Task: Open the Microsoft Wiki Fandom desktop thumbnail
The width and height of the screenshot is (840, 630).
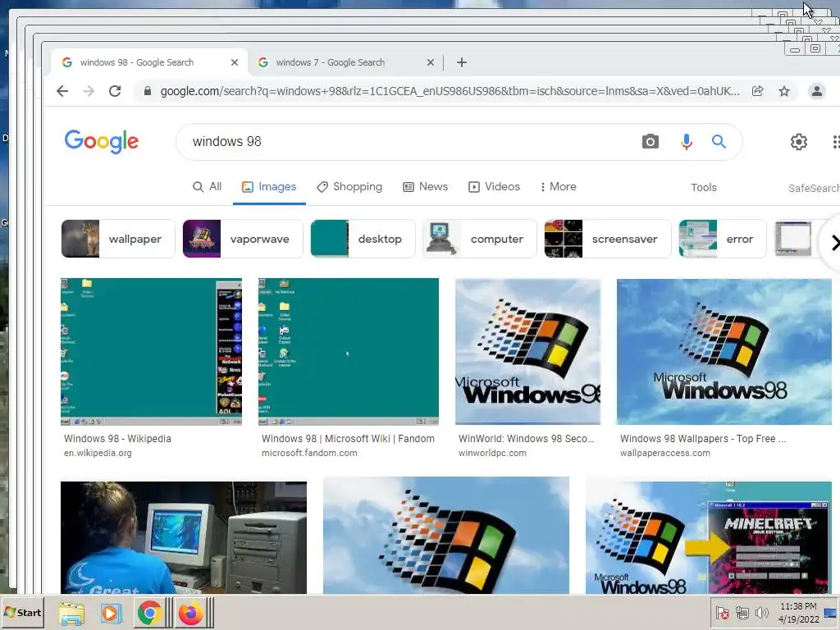Action: pos(348,351)
